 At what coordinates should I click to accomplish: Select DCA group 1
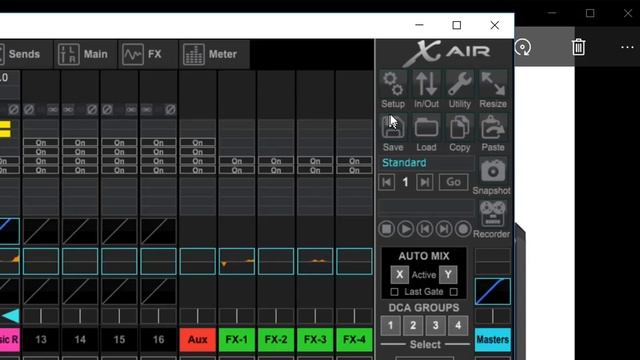click(x=391, y=325)
